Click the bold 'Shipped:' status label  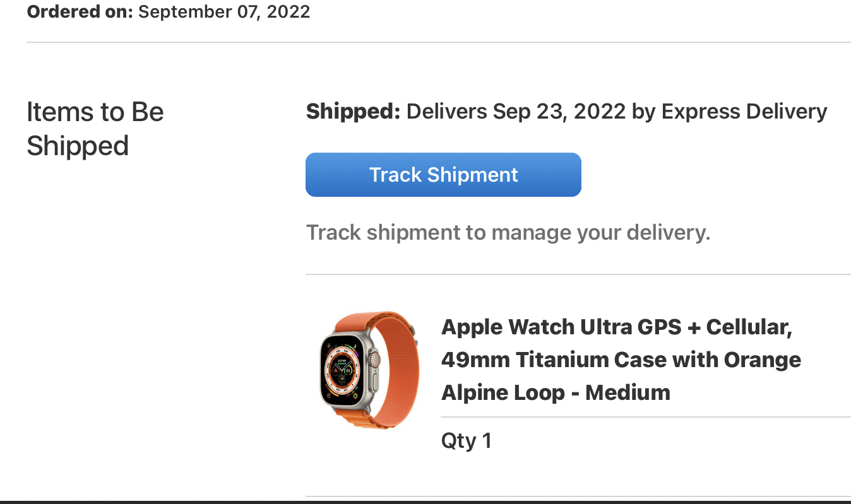[353, 112]
